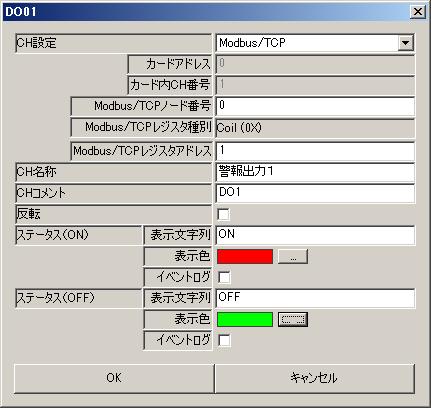Click the green 表示色 swatch for OFF status
The image size is (431, 408).
coord(245,319)
